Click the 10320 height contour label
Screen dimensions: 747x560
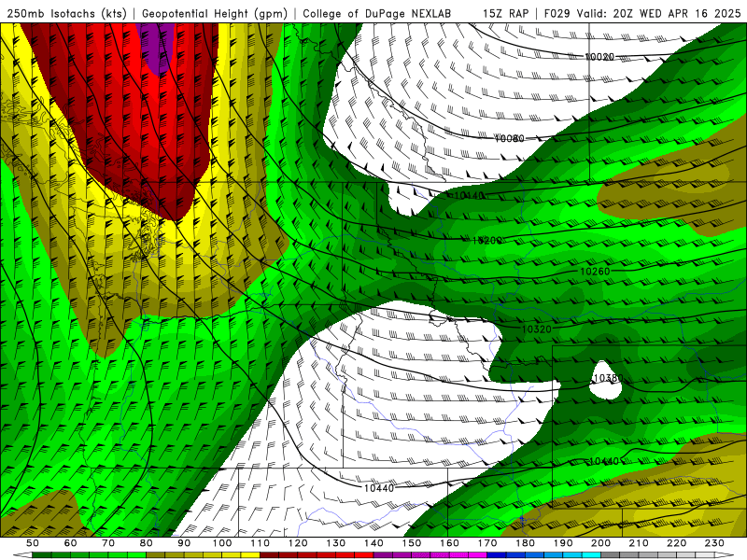536,329
